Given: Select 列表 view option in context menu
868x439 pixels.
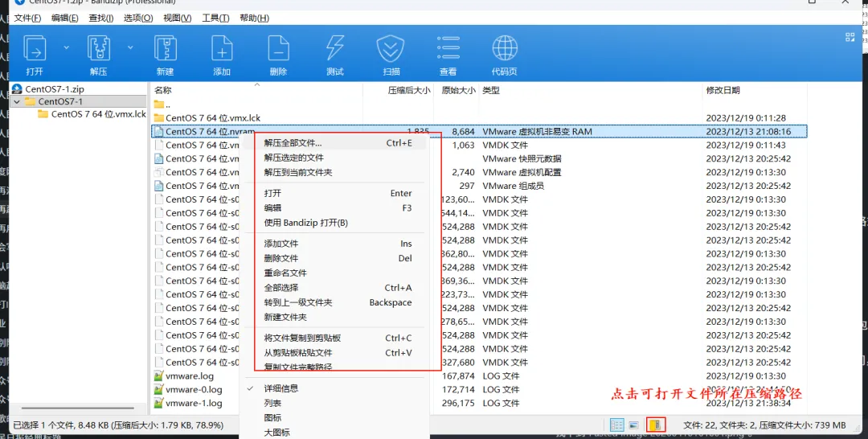Looking at the screenshot, I should coord(334,403).
